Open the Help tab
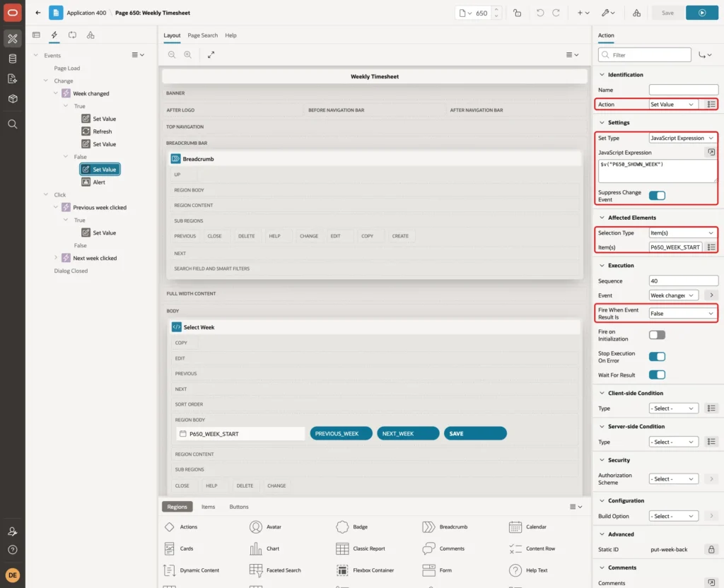This screenshot has height=588, width=724. 231,35
